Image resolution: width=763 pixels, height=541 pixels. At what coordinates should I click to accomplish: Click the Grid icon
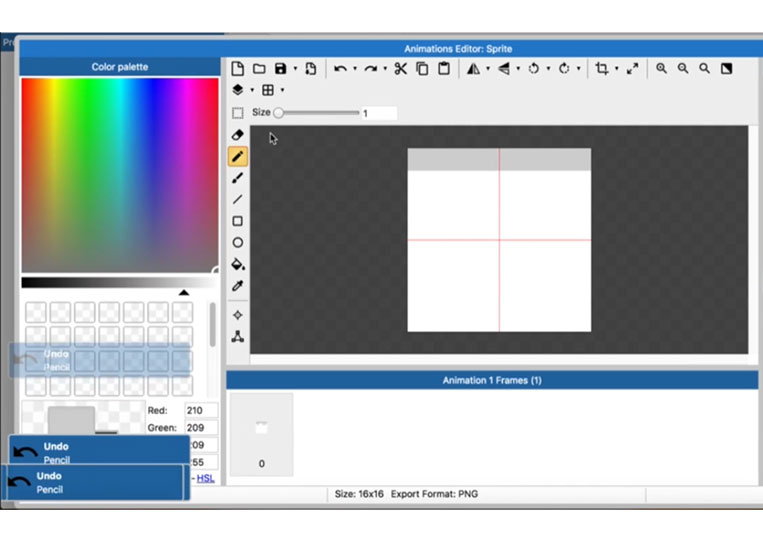(x=268, y=90)
